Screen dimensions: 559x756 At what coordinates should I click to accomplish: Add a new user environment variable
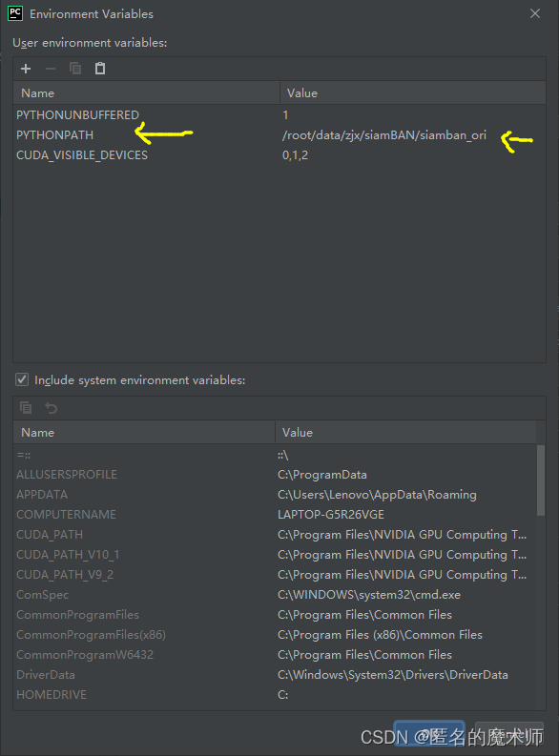pyautogui.click(x=26, y=69)
